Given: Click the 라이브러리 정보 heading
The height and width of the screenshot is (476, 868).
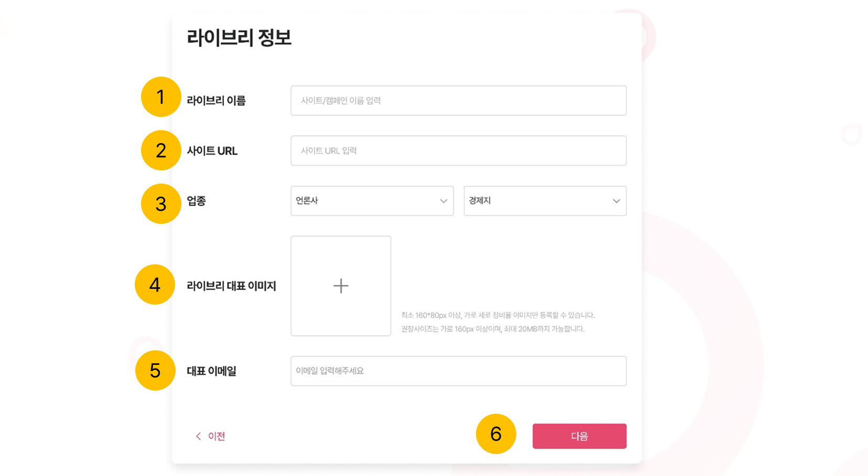Looking at the screenshot, I should 239,38.
